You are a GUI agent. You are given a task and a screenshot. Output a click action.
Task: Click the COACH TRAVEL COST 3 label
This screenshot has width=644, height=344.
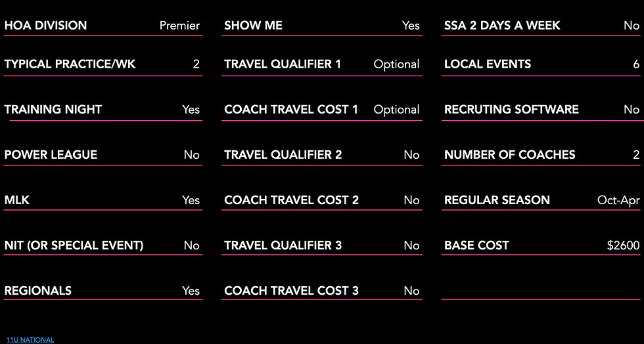point(291,291)
